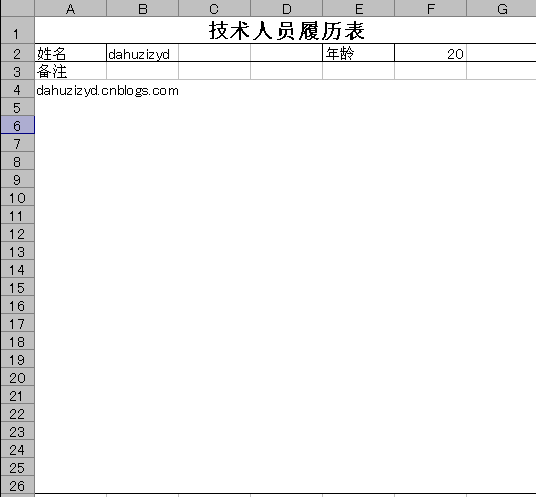Select column C header
The width and height of the screenshot is (536, 497).
click(214, 8)
